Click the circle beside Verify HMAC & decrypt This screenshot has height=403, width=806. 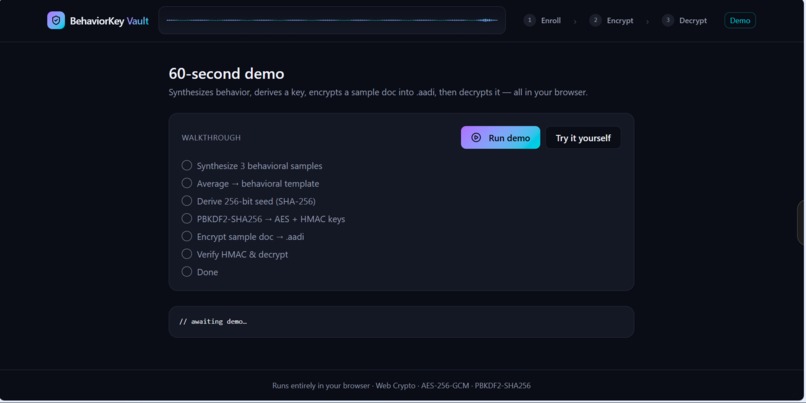click(187, 254)
